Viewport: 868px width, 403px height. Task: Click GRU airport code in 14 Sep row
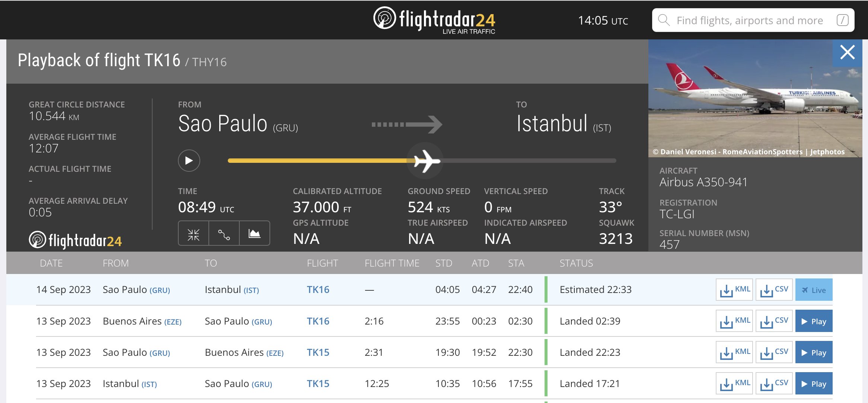click(x=160, y=290)
